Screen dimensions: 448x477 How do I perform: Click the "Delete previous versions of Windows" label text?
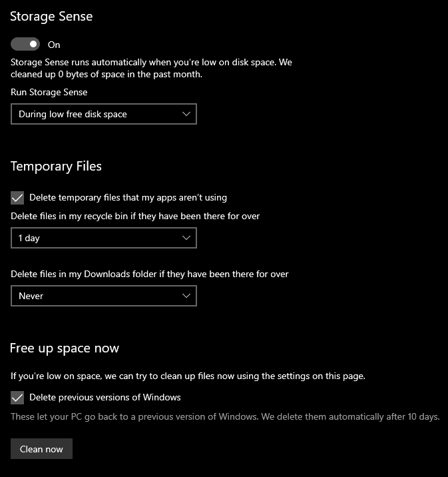(x=105, y=397)
